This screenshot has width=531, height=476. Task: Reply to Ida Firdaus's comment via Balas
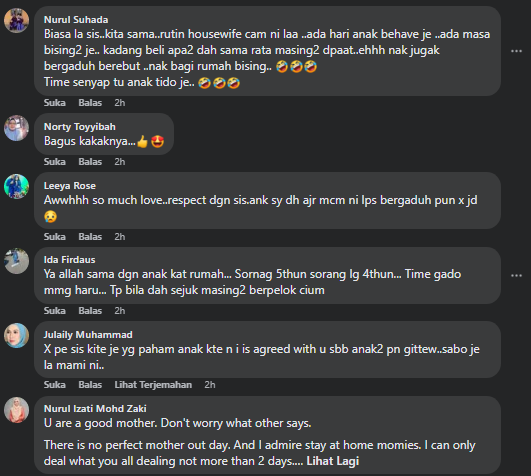click(x=90, y=310)
